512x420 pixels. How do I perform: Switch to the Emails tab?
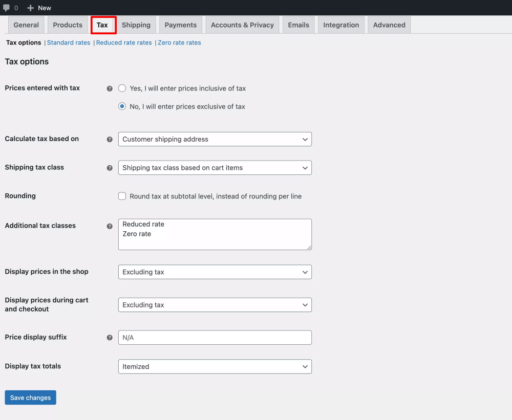(x=298, y=25)
